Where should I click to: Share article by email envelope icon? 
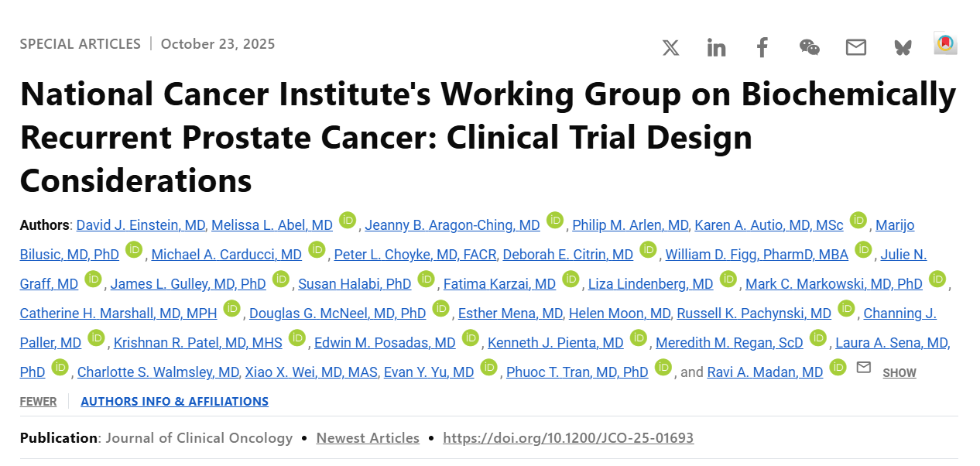coord(855,48)
